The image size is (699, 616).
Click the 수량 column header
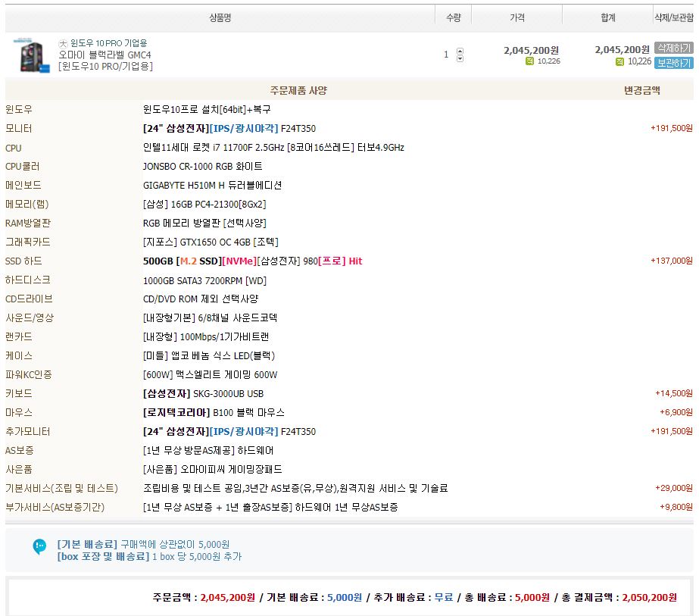(454, 18)
